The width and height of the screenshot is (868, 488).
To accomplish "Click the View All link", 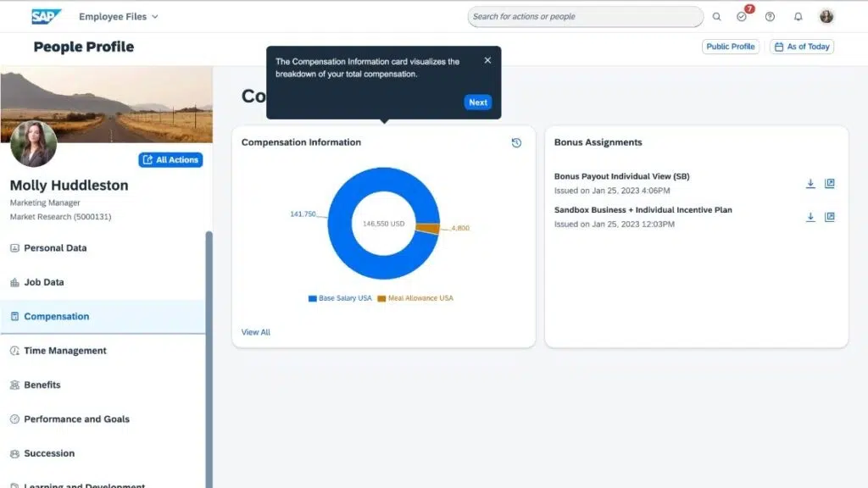I will (255, 332).
